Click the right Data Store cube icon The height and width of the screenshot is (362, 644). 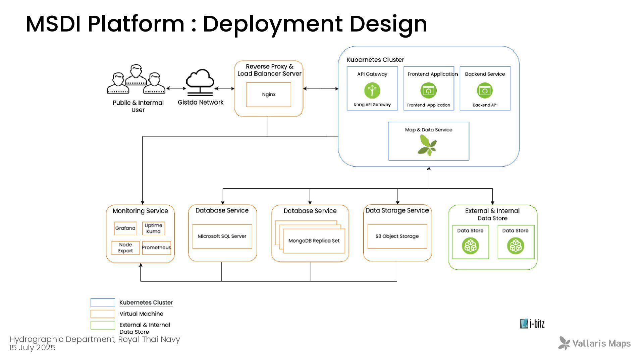(515, 246)
